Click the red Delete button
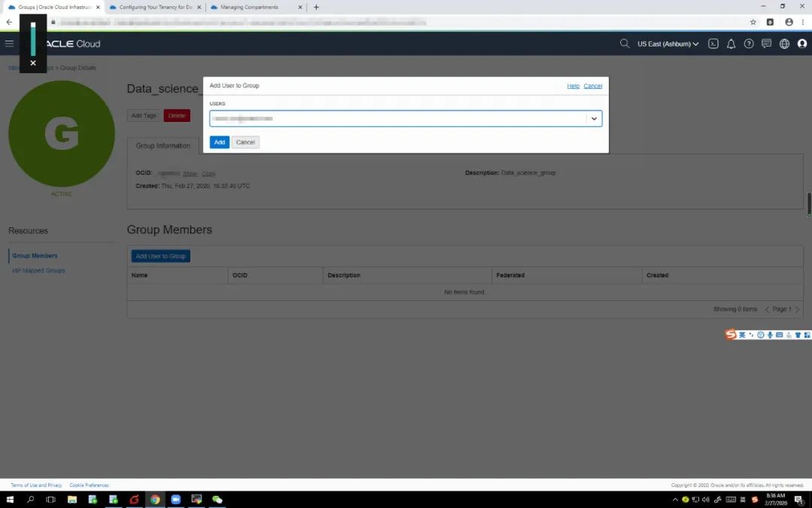The height and width of the screenshot is (508, 812). [177, 116]
